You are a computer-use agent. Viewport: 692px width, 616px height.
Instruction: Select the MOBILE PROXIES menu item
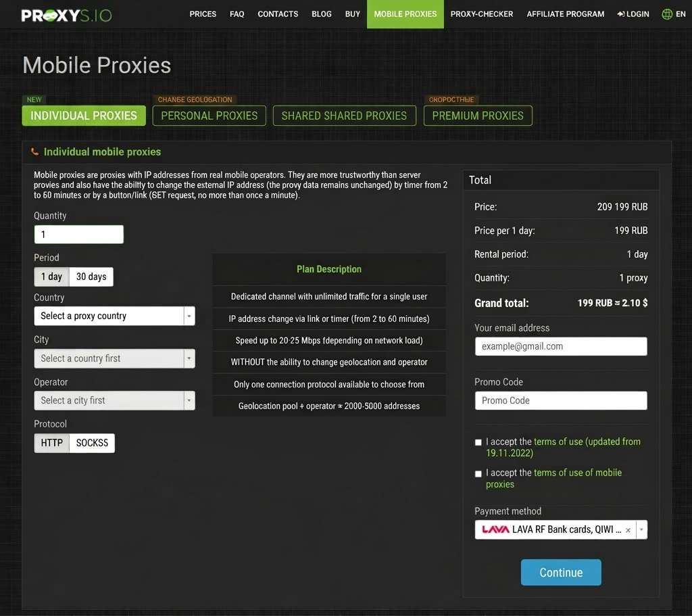[405, 14]
